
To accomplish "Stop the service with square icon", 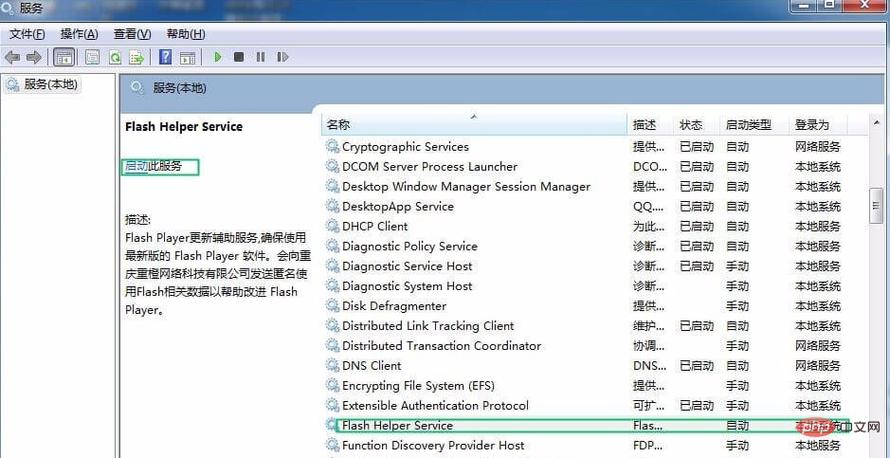I will 239,57.
